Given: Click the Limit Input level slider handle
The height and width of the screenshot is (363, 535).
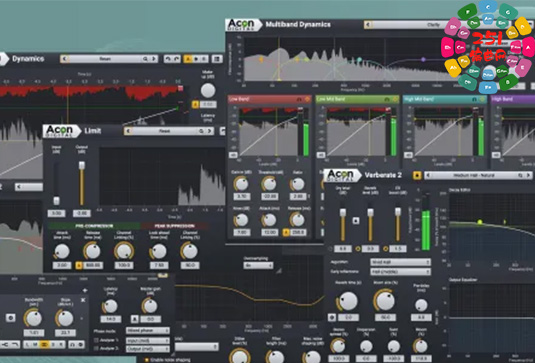Looking at the screenshot, I should coord(56,200).
